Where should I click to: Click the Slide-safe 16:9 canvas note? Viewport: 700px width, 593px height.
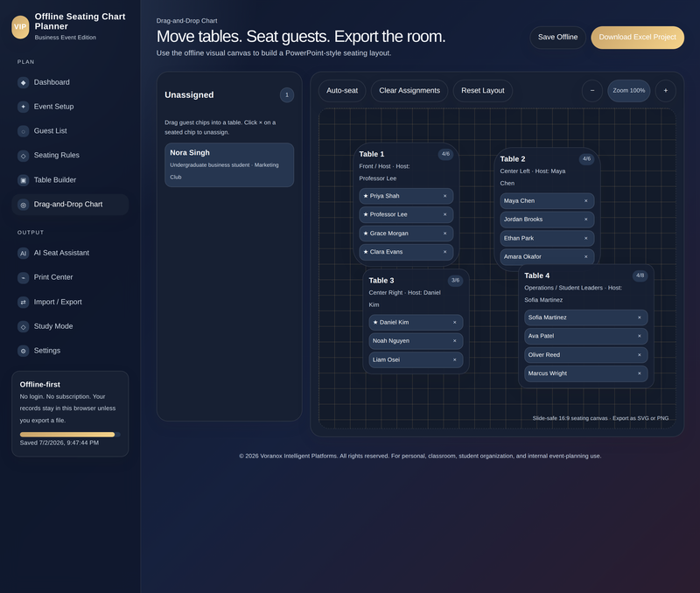tap(600, 419)
